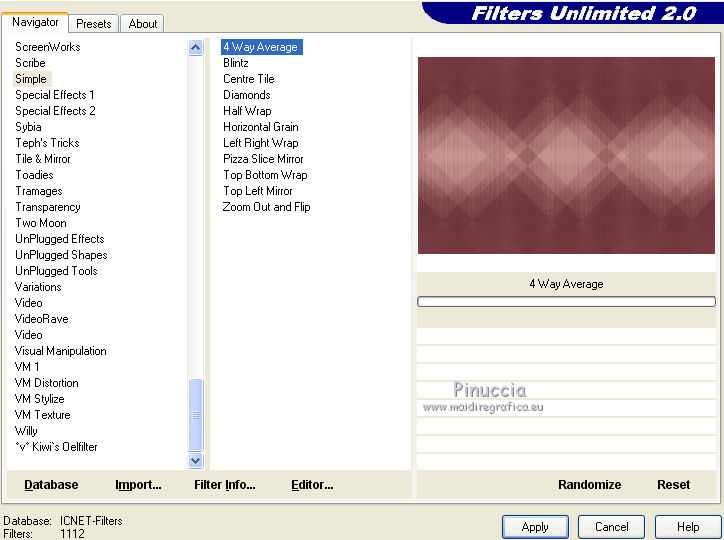724x540 pixels.
Task: Open the Editor... button
Action: [x=312, y=485]
